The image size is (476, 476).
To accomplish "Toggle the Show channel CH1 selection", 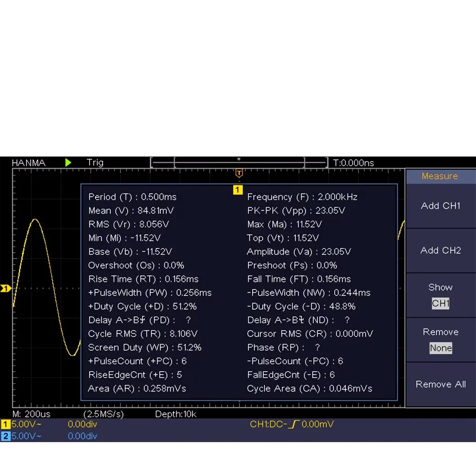I will click(440, 303).
